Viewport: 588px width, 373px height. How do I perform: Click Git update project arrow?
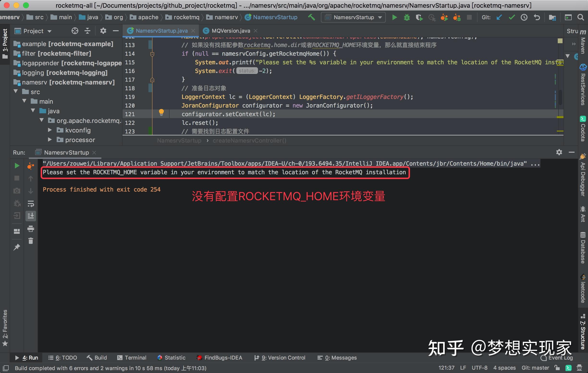pos(499,17)
